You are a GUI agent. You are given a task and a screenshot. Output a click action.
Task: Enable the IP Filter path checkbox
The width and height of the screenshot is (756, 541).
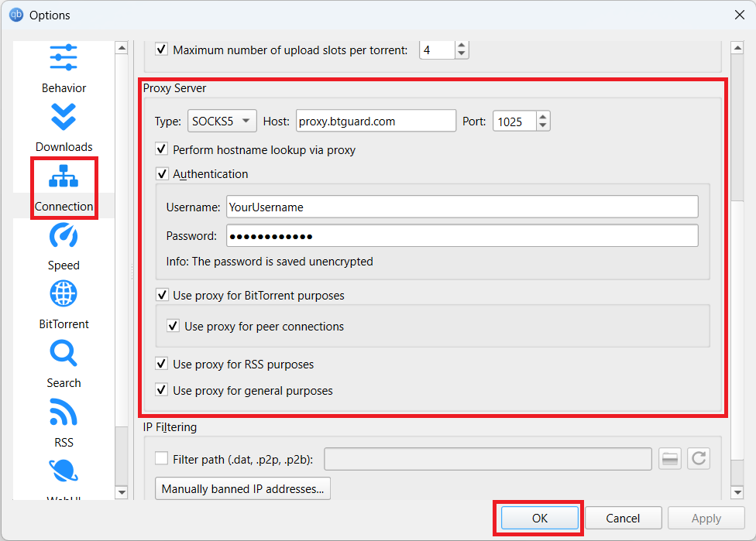162,459
